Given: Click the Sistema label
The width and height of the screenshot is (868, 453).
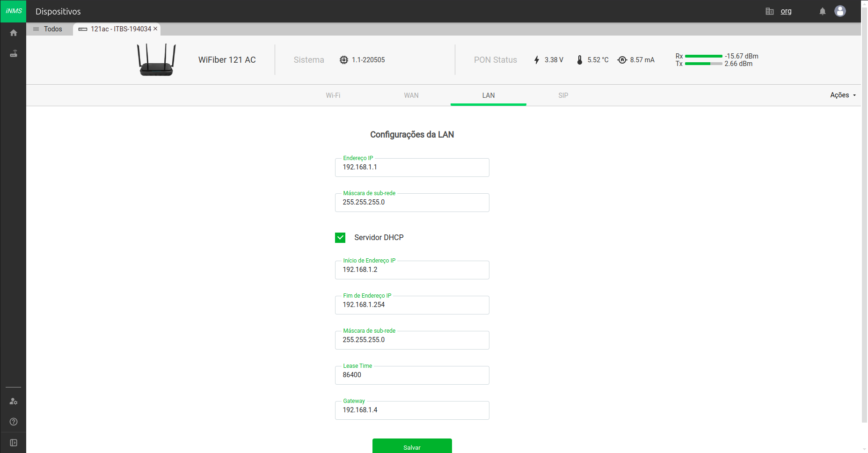Looking at the screenshot, I should point(309,60).
